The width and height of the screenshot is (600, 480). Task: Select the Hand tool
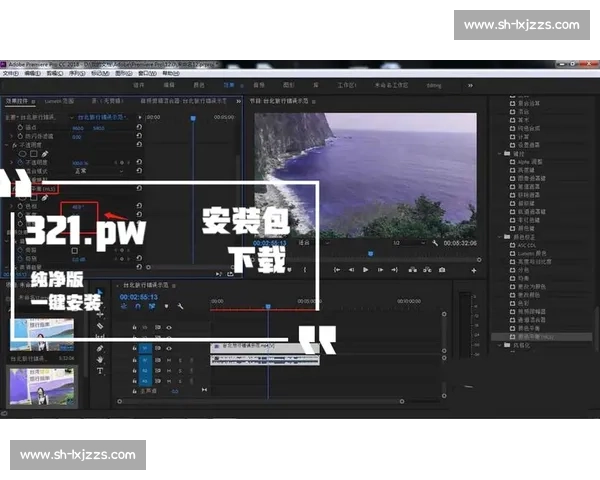pos(100,359)
